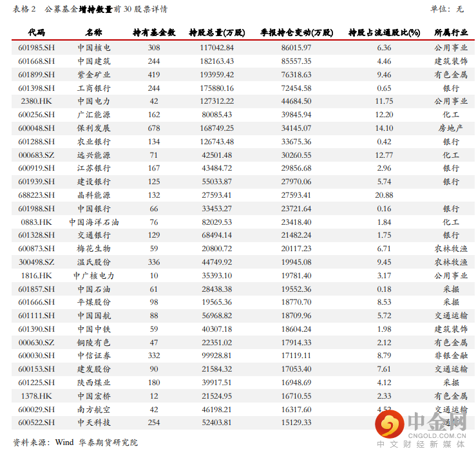The image size is (476, 456).
Task: Click the value 20117.23
Action: pyautogui.click(x=296, y=249)
